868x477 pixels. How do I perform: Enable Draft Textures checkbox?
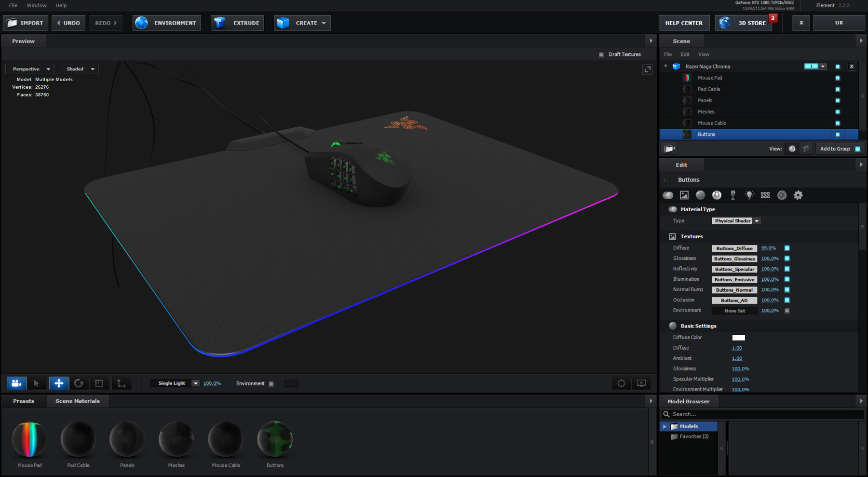601,54
